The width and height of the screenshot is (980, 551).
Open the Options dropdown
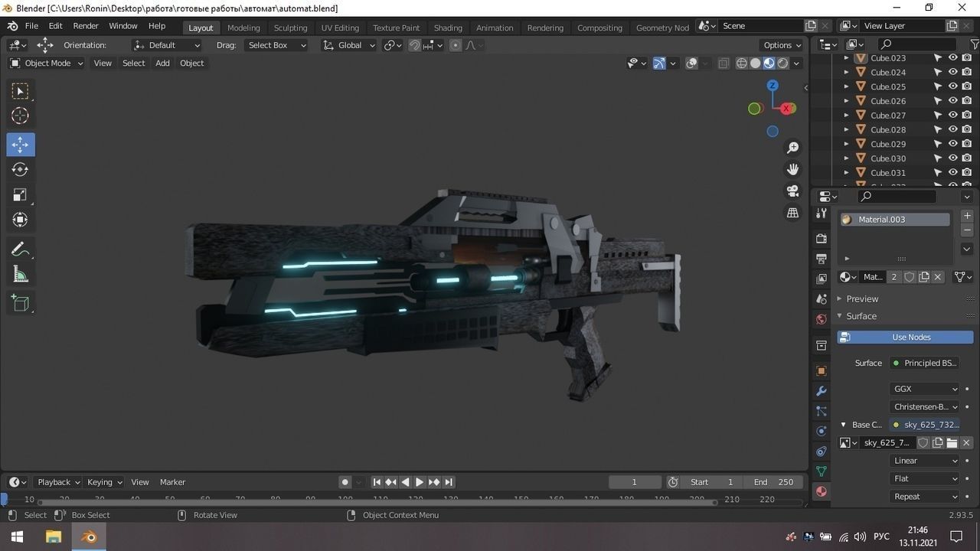pos(782,45)
